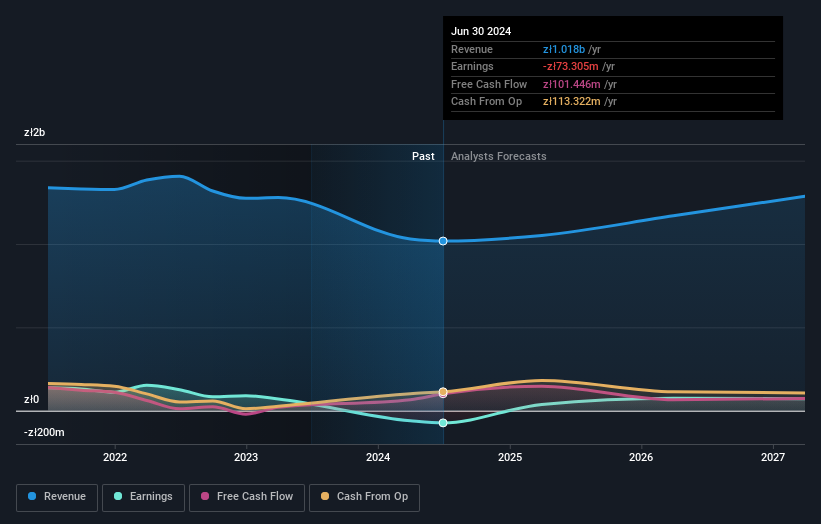Click the zł101.446m free cash flow value
Screen dimensions: 821x524
pos(572,84)
